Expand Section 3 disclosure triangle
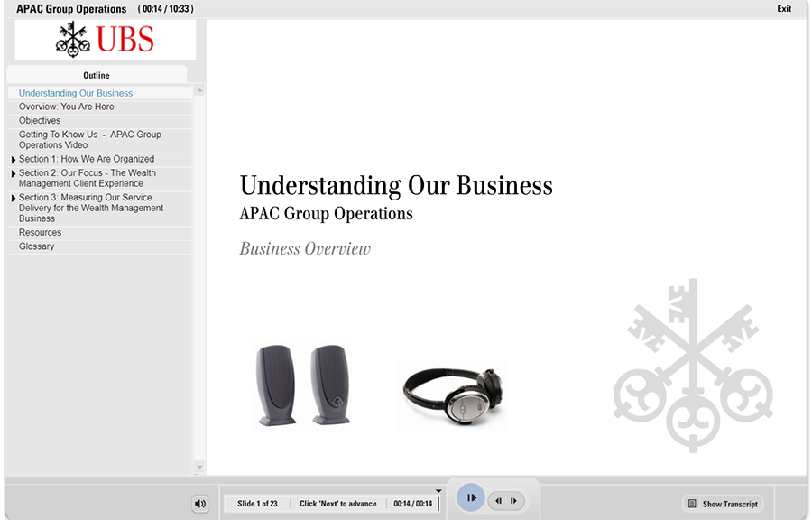 14,198
